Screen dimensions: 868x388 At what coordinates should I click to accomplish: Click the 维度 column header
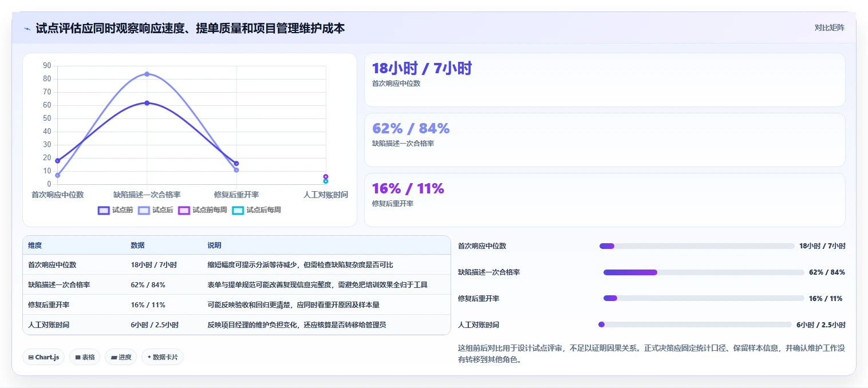coord(35,245)
